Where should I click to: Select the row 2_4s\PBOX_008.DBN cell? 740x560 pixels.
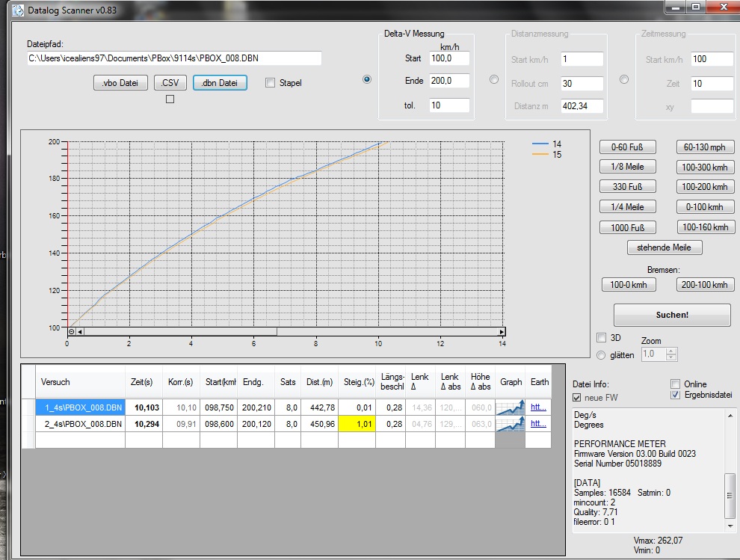pos(80,424)
